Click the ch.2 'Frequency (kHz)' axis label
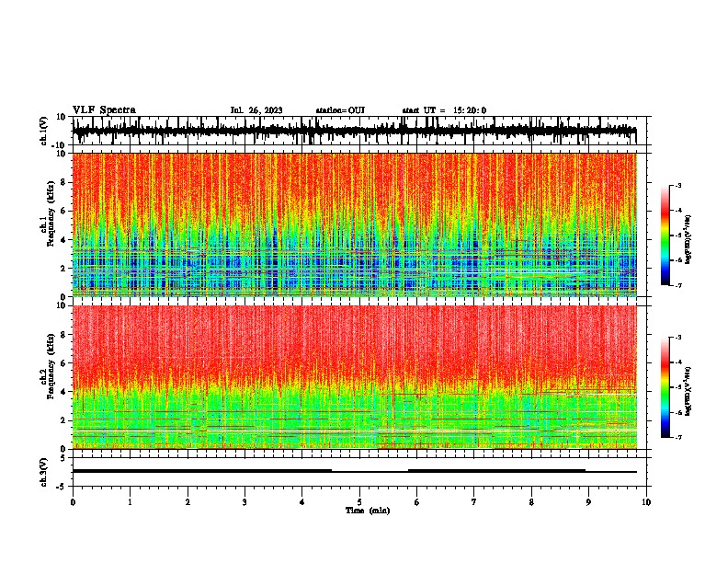Screen dimensions: 728x563 pyautogui.click(x=51, y=366)
